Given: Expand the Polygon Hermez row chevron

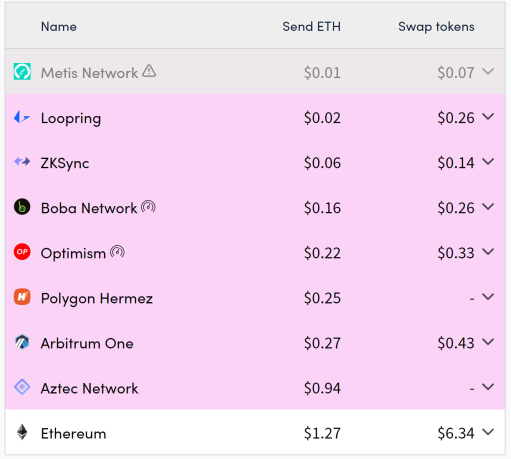Looking at the screenshot, I should tap(488, 297).
